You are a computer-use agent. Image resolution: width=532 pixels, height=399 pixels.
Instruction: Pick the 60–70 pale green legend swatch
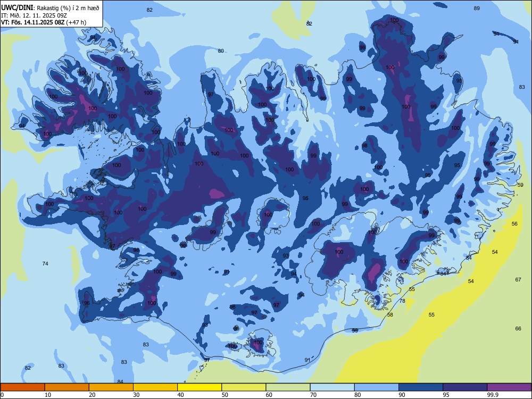coord(288,387)
